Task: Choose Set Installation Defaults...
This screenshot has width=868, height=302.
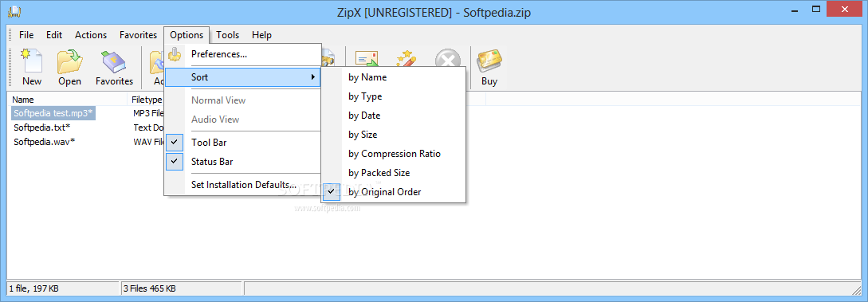Action: pos(242,184)
